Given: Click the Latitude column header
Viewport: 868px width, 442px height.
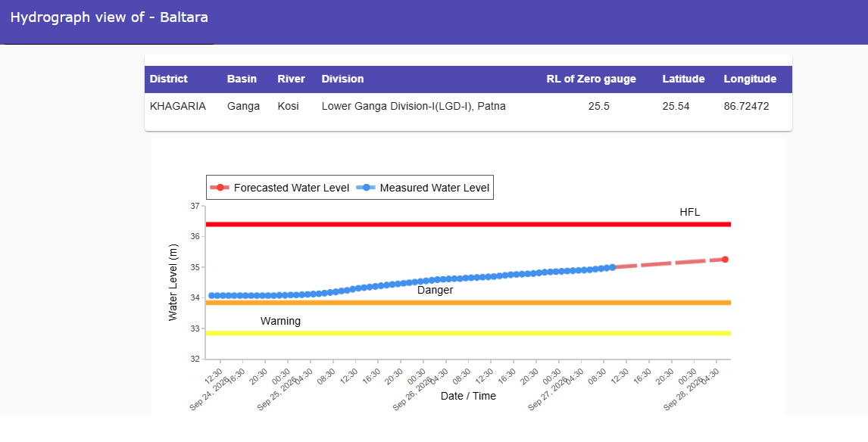Looking at the screenshot, I should coord(684,79).
